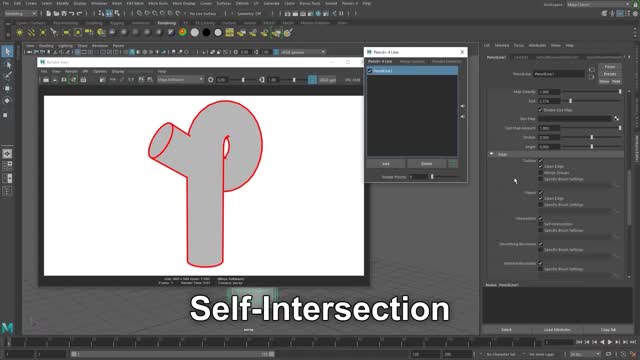Screen dimensions: 640x360
Task: Click the directional light shelf icon
Action: (x=31, y=32)
